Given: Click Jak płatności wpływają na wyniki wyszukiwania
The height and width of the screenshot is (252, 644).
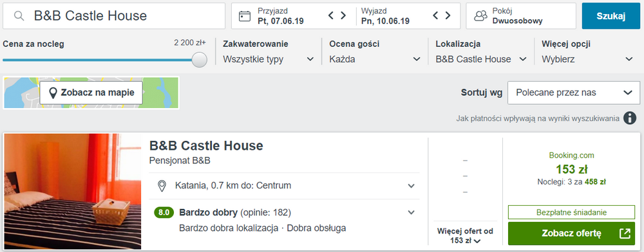Looking at the screenshot, I should (x=538, y=118).
